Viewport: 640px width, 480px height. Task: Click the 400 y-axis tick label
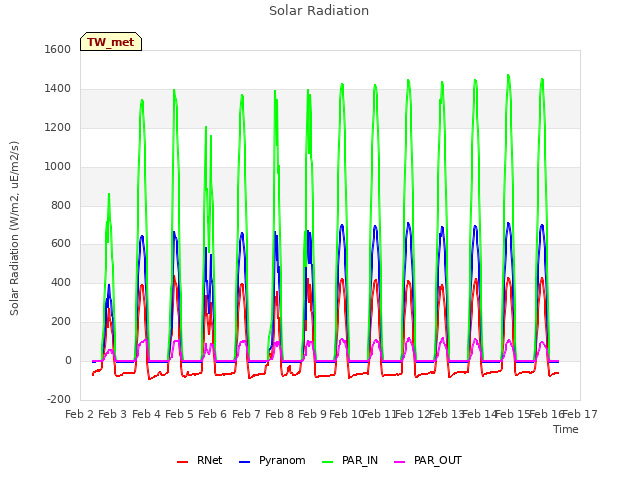pos(61,282)
